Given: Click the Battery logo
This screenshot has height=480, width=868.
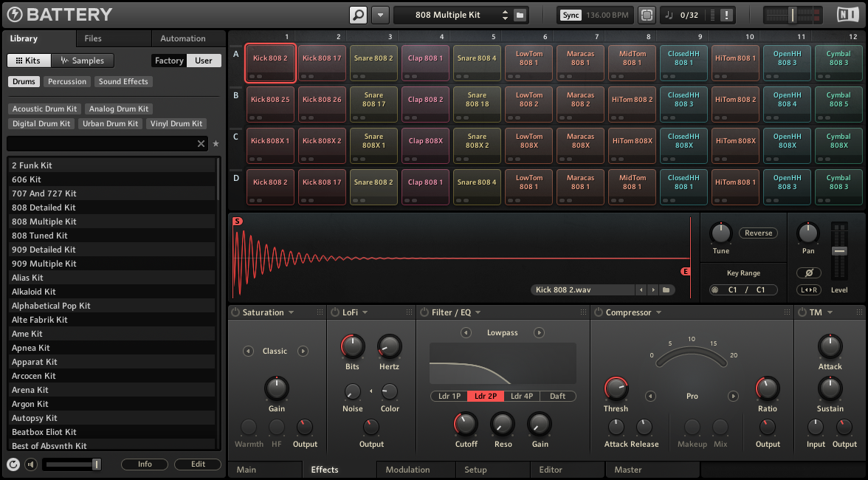Looking at the screenshot, I should [60, 14].
